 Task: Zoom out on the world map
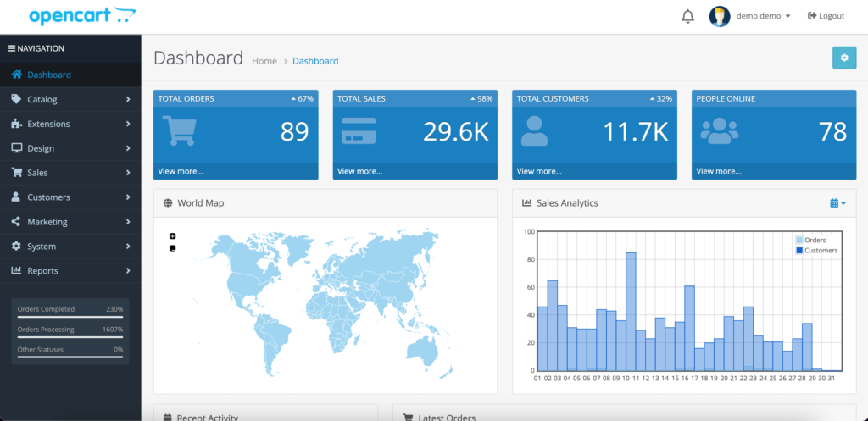click(172, 248)
